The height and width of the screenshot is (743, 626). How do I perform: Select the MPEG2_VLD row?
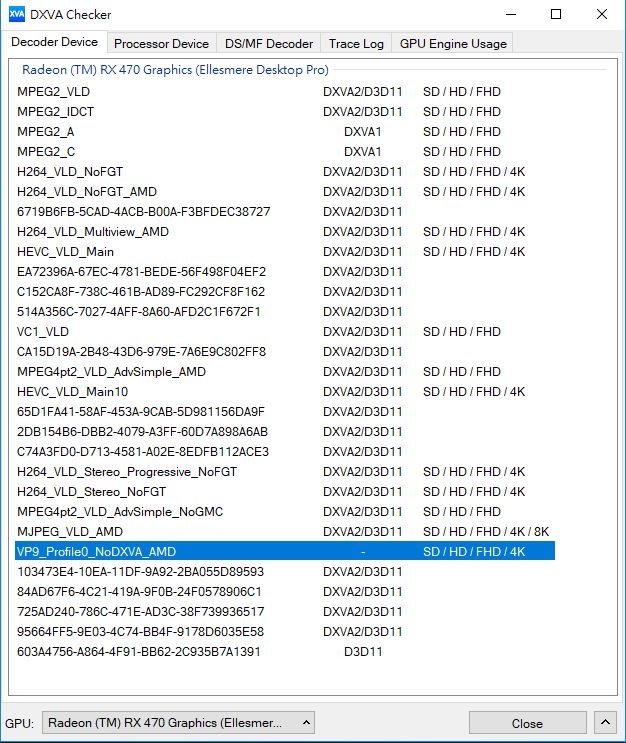pyautogui.click(x=285, y=91)
